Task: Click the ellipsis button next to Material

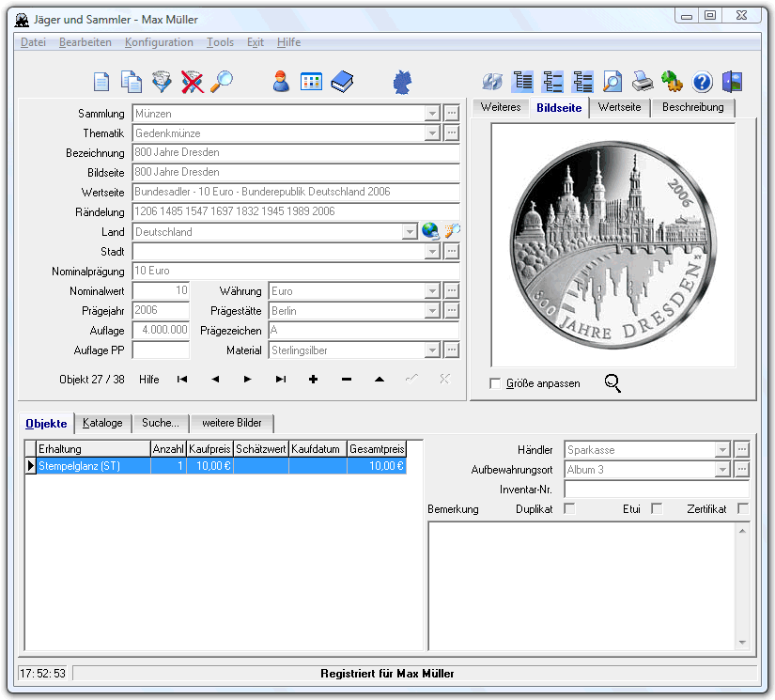Action: (451, 350)
